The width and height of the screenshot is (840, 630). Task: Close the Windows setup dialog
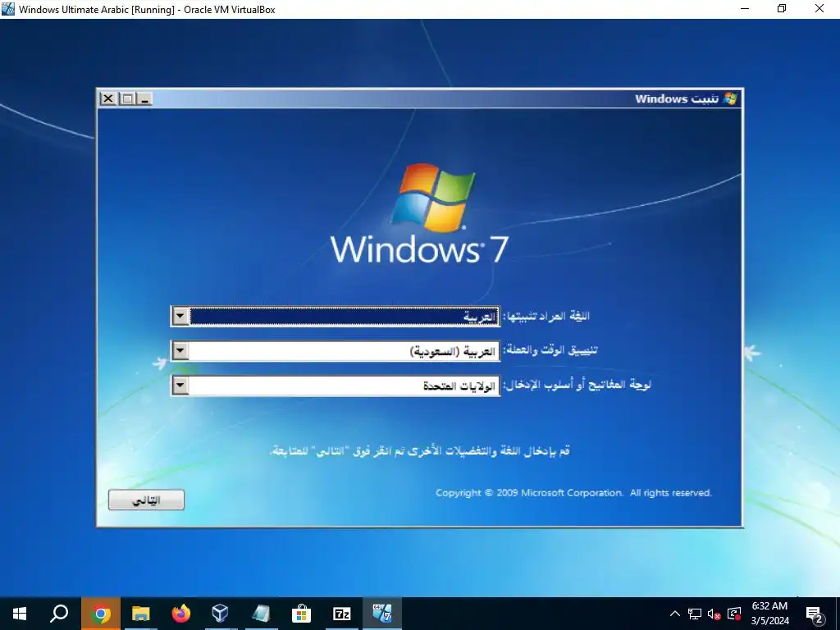point(108,98)
